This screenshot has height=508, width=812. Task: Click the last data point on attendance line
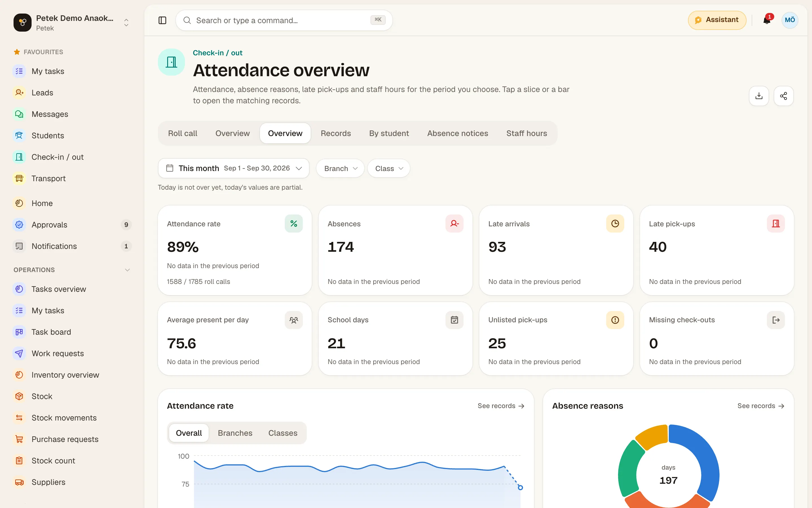tap(520, 487)
